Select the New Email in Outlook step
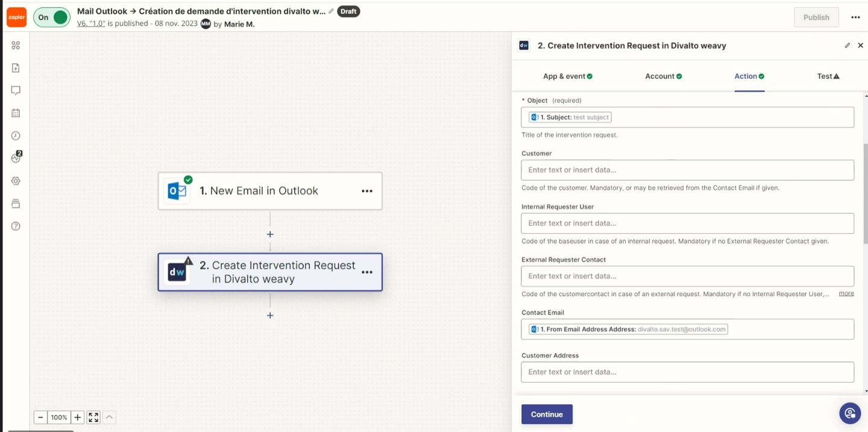868x432 pixels. [270, 191]
